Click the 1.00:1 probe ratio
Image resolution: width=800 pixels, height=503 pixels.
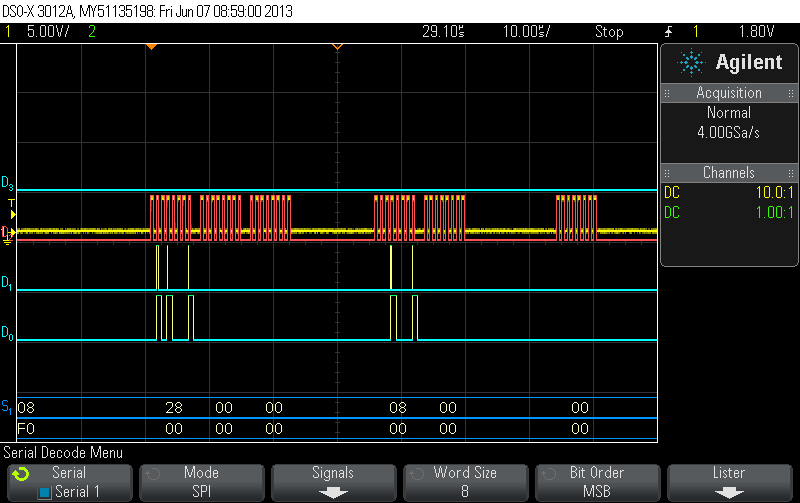click(774, 212)
